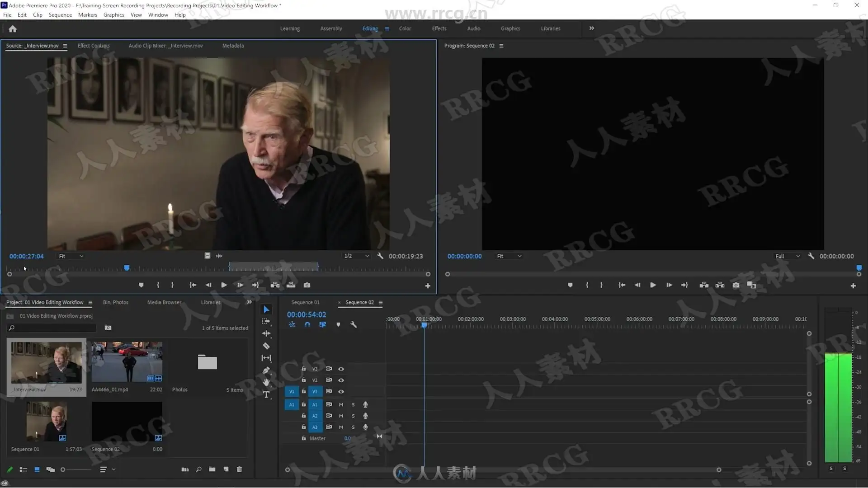Expand the workspace overflow chevrons
This screenshot has height=488, width=868.
point(592,28)
